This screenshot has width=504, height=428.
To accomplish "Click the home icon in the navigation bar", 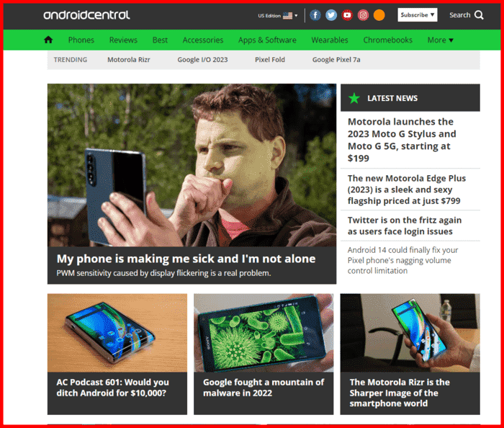I will click(48, 40).
